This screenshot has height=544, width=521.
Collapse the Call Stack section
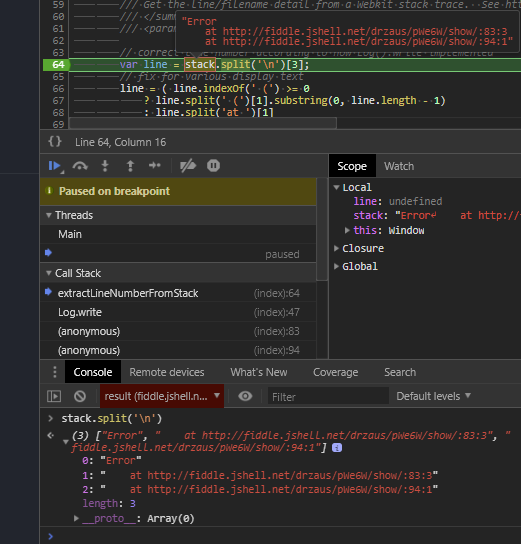click(49, 273)
